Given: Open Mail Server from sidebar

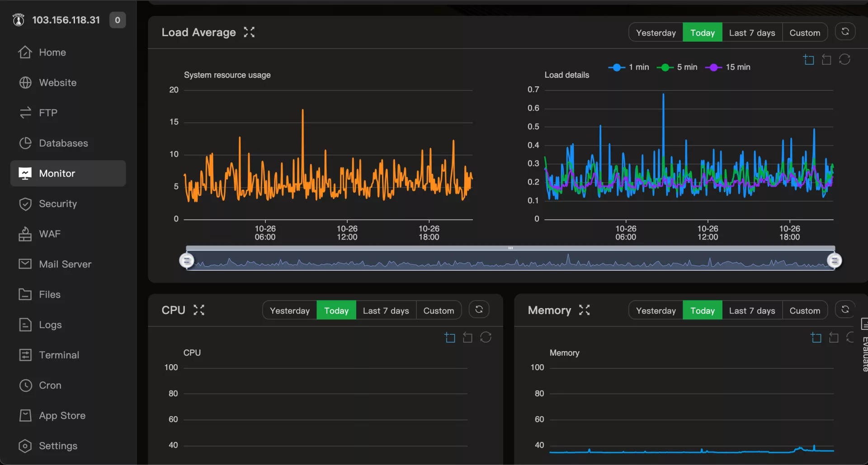Looking at the screenshot, I should point(68,264).
